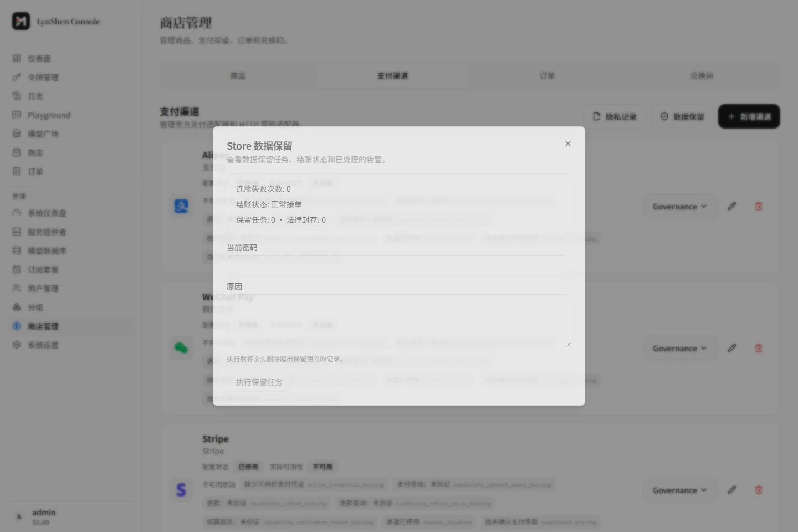Click the WeChat Pay logo icon

(x=181, y=348)
